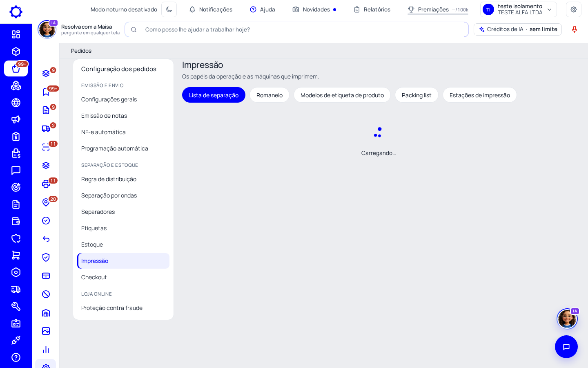Viewport: 588px width, 368px height.
Task: Click the bookmark icon with 99+ badge
Action: tap(46, 92)
